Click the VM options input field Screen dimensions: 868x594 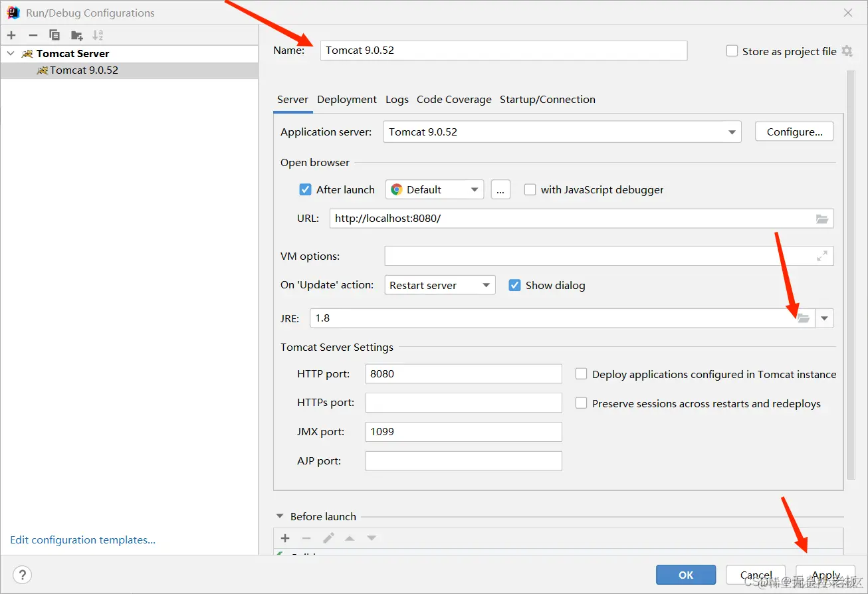609,256
